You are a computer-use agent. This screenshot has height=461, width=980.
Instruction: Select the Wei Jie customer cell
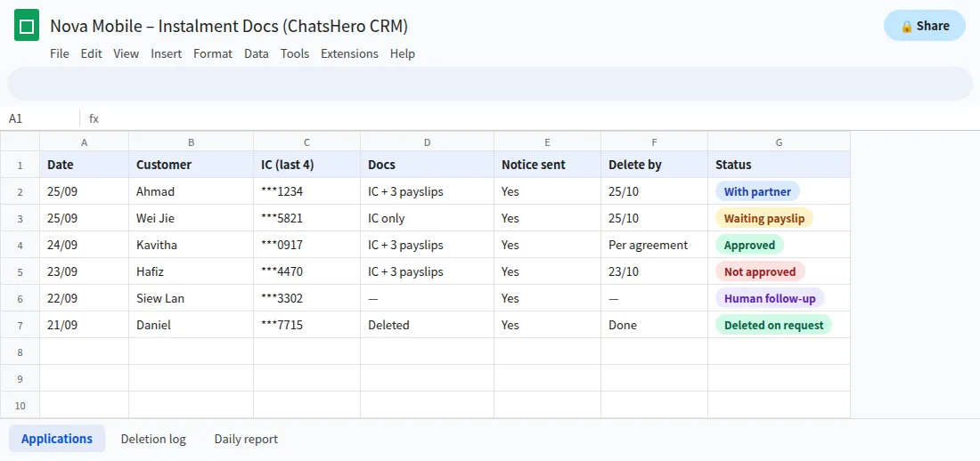tap(192, 219)
